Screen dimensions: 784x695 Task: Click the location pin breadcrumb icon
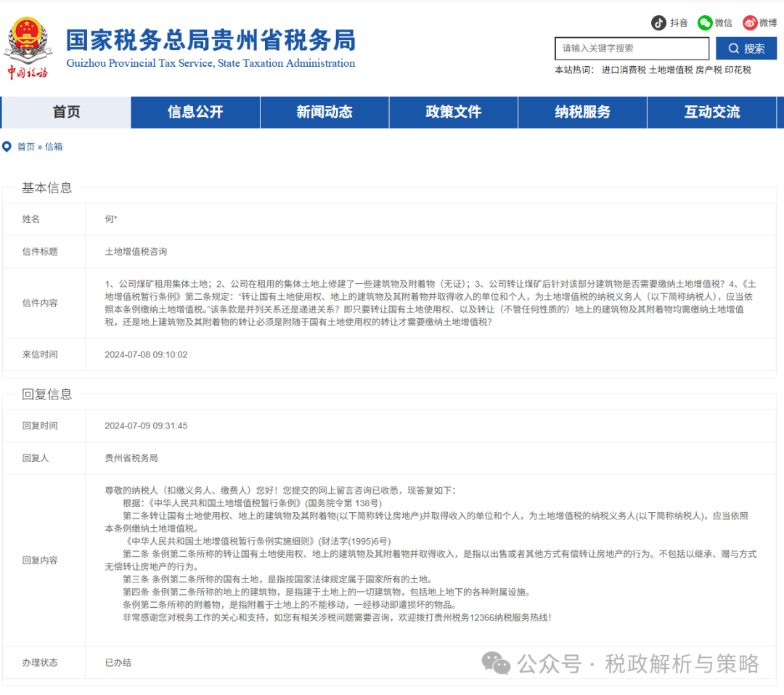pyautogui.click(x=7, y=147)
